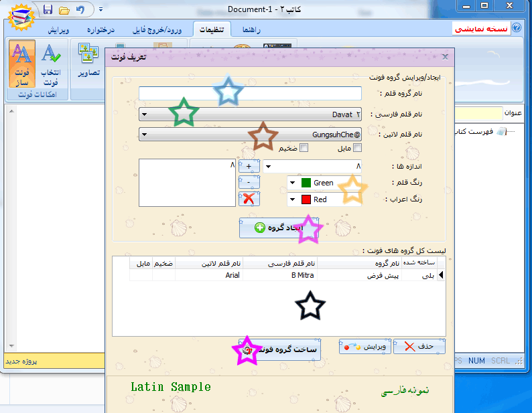This screenshot has width=532, height=413.
Task: Click the نام قلم فارسی column header
Action: click(280, 263)
